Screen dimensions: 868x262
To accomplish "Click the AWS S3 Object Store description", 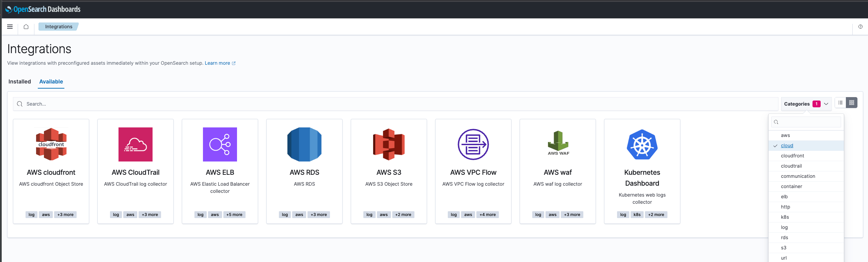I will 389,184.
